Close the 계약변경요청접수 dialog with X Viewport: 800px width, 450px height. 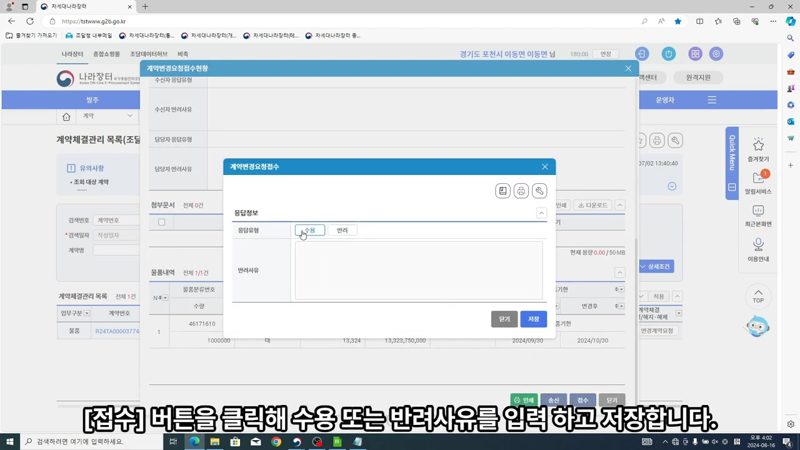pos(545,167)
